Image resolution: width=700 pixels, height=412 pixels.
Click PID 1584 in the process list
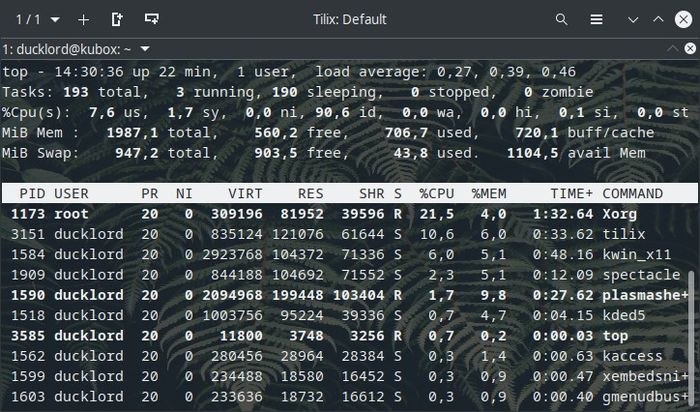(x=28, y=255)
